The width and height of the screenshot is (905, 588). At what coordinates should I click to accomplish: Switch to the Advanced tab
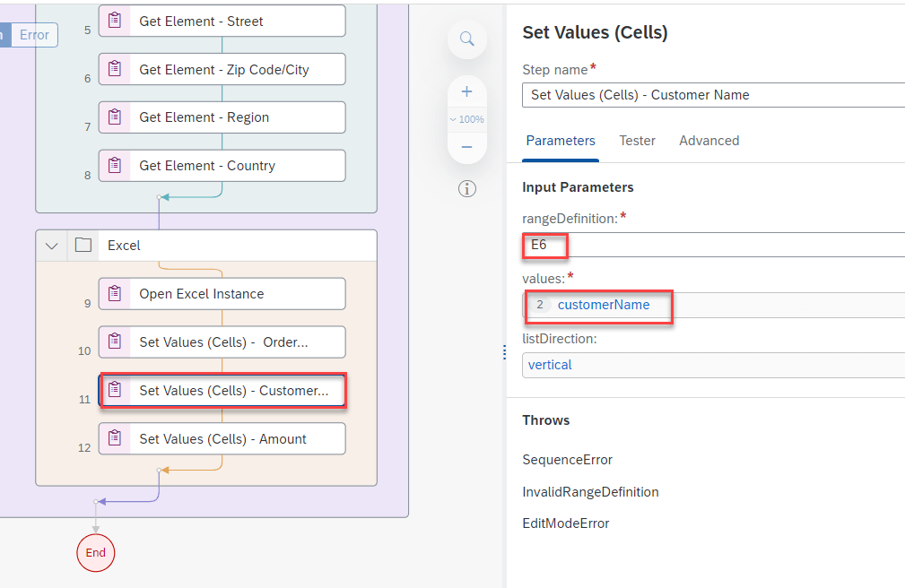pos(709,141)
